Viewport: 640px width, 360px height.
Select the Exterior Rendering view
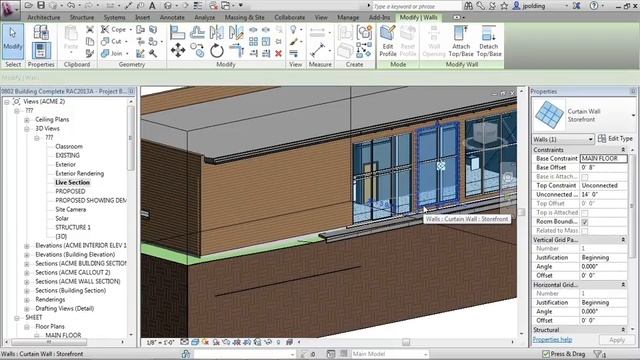click(x=80, y=173)
